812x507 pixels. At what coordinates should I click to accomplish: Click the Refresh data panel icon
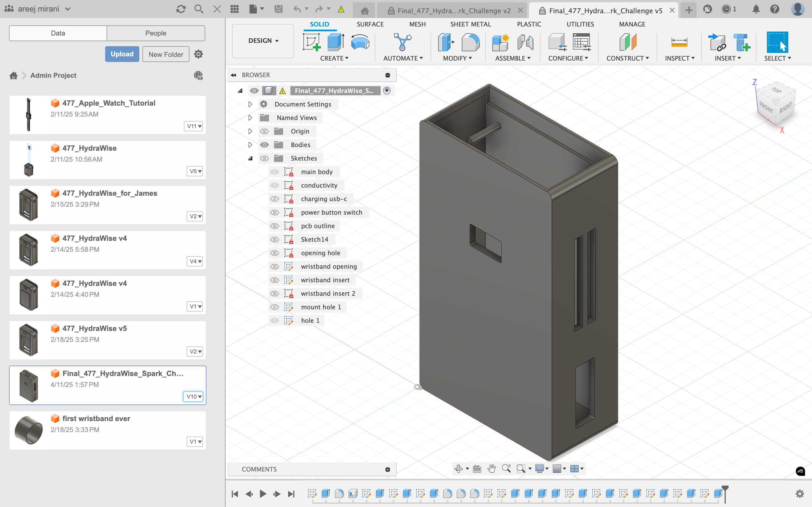[x=181, y=9]
